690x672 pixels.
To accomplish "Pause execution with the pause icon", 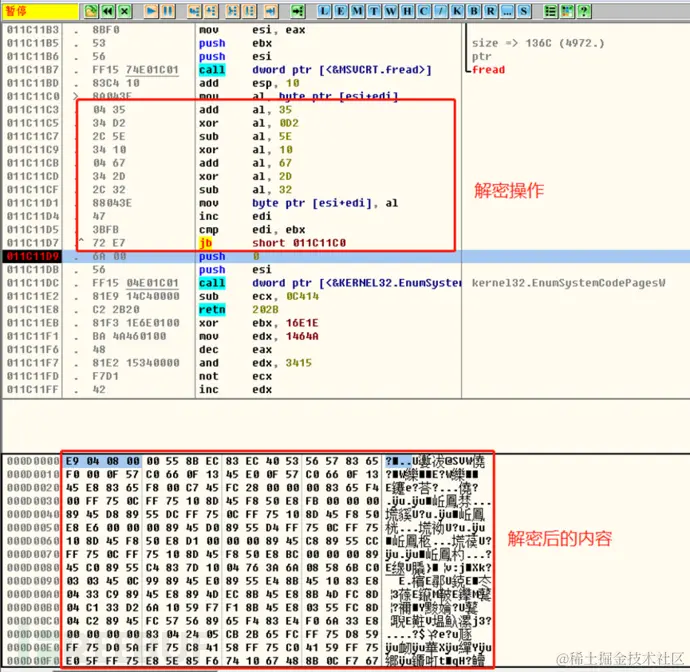I will [168, 11].
